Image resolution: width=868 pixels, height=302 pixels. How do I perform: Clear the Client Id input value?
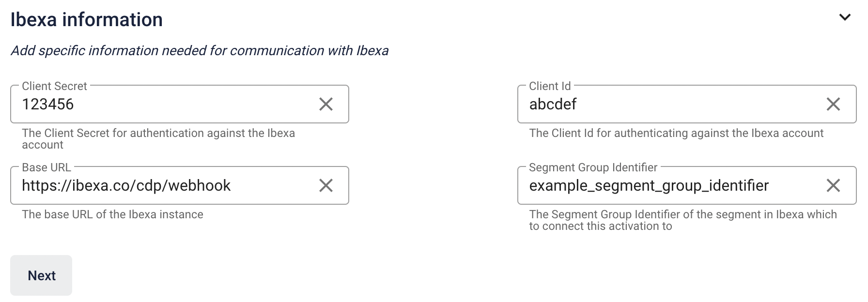click(x=834, y=104)
